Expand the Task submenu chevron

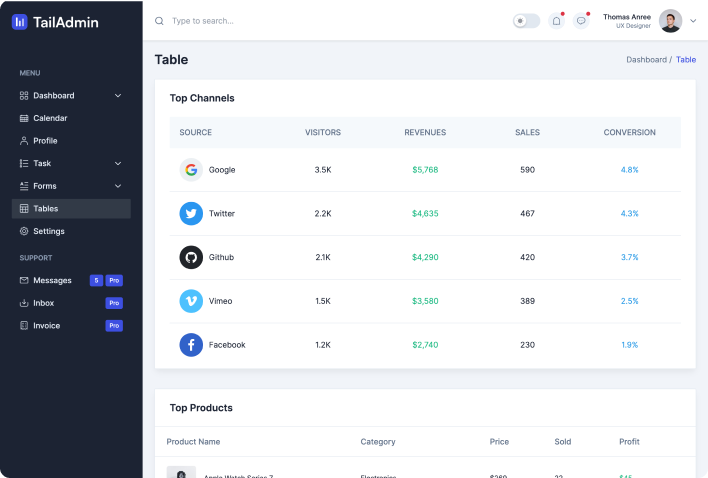118,163
